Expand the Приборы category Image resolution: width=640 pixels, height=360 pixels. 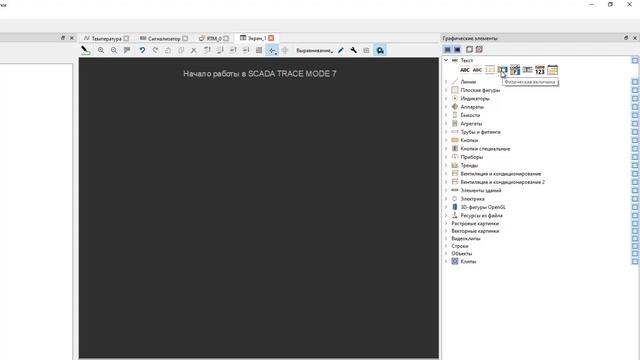pos(446,157)
